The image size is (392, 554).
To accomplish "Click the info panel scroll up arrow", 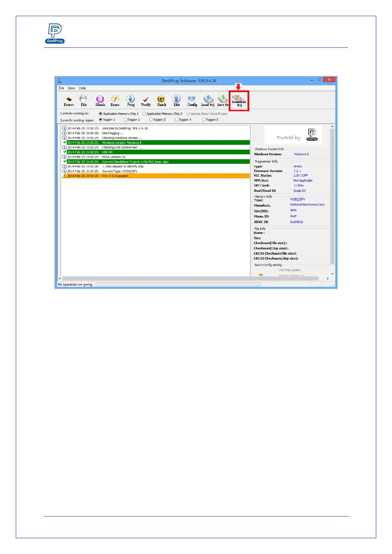I will pos(332,127).
